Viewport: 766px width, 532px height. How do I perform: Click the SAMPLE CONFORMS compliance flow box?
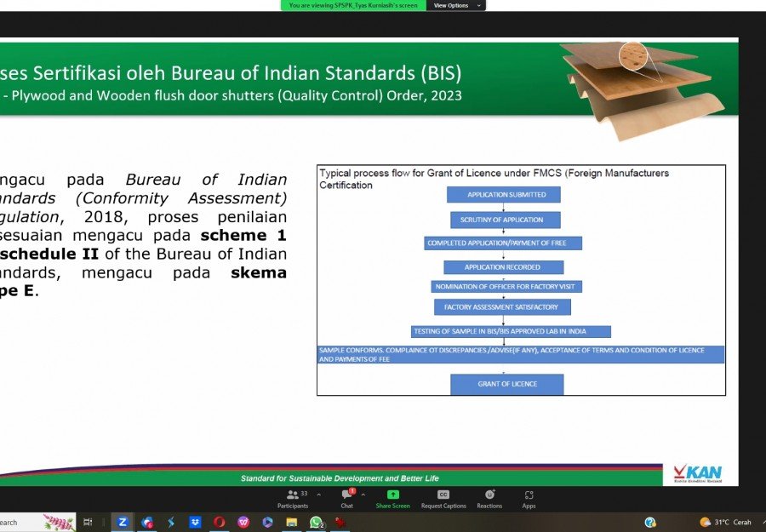tap(521, 355)
